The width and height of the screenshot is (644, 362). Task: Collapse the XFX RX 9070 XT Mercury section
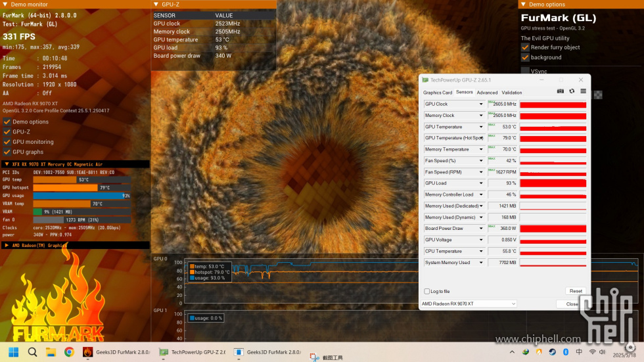(x=7, y=164)
